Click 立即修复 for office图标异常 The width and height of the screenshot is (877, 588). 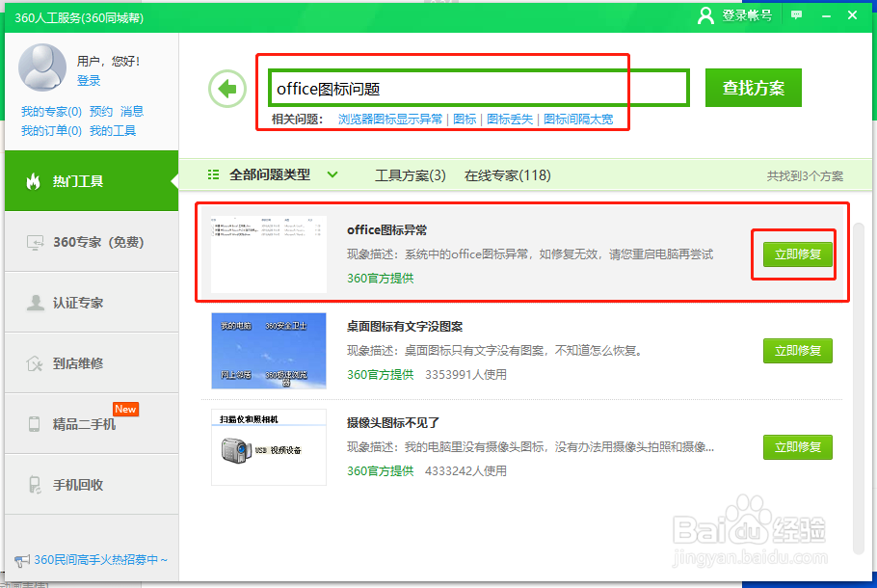tap(798, 254)
